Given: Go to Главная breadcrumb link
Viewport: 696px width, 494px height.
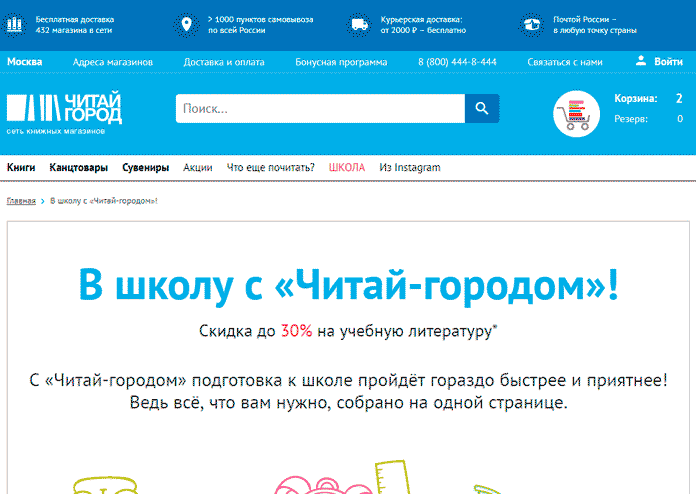Looking at the screenshot, I should pos(21,201).
